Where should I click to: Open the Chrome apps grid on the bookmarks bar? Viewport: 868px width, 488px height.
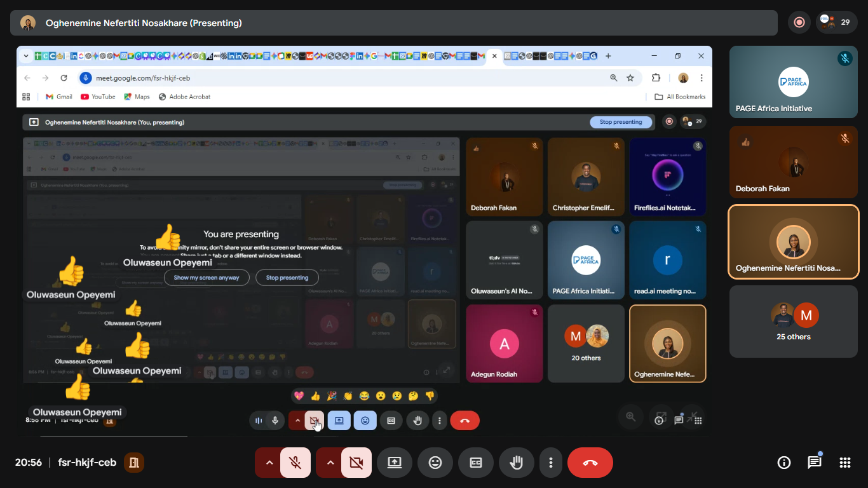pos(26,97)
